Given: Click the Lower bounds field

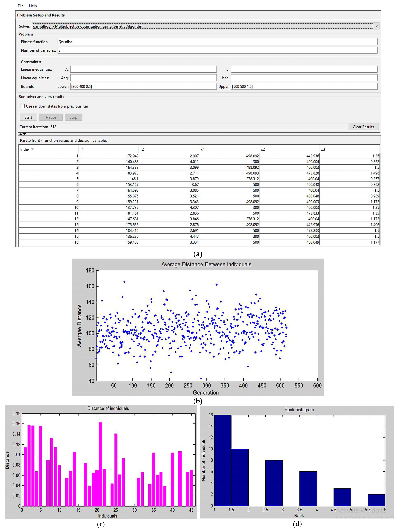Looking at the screenshot, I should 143,86.
